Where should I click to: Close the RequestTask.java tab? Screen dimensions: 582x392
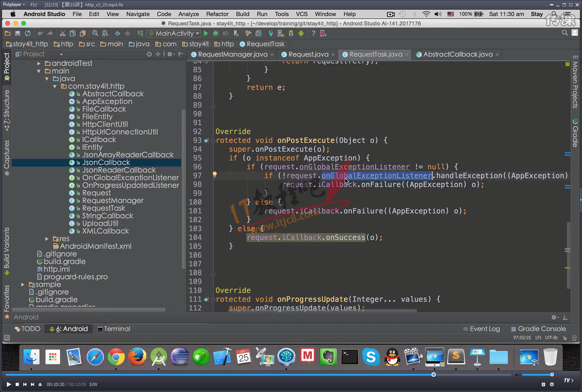click(407, 55)
